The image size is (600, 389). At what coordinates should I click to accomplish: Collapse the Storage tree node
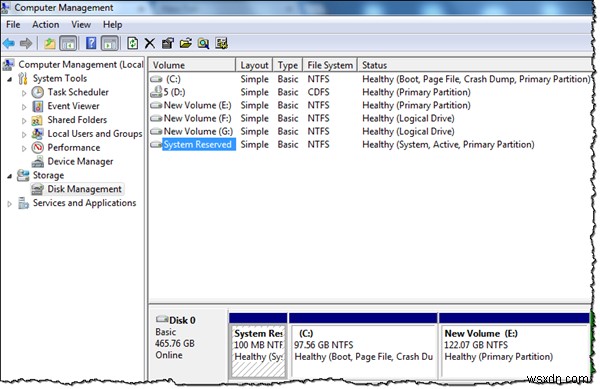[x=10, y=176]
